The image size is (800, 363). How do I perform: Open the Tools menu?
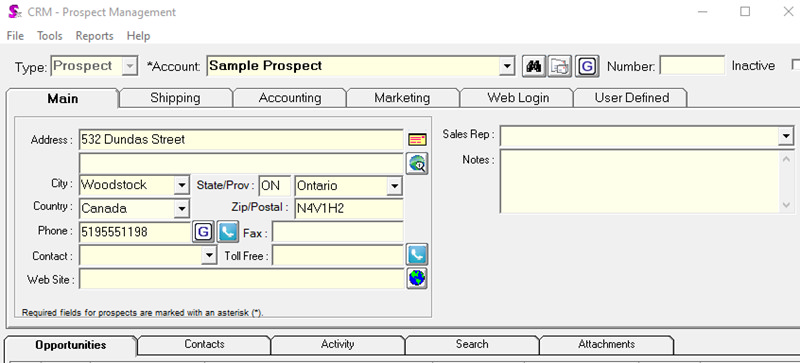49,36
